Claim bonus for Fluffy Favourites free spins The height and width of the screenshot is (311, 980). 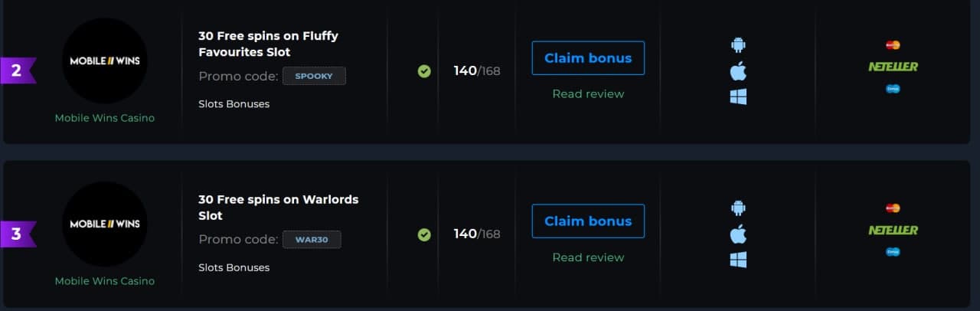coord(588,58)
